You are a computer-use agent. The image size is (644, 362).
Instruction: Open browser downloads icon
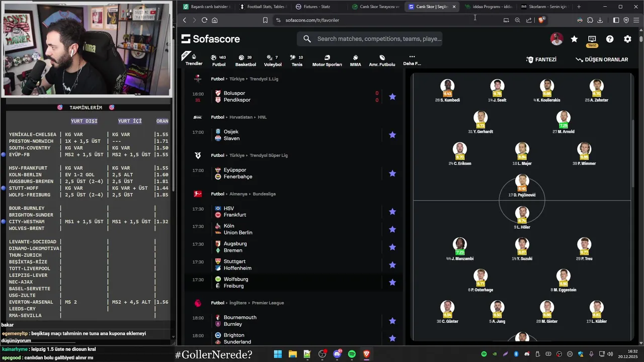click(600, 20)
